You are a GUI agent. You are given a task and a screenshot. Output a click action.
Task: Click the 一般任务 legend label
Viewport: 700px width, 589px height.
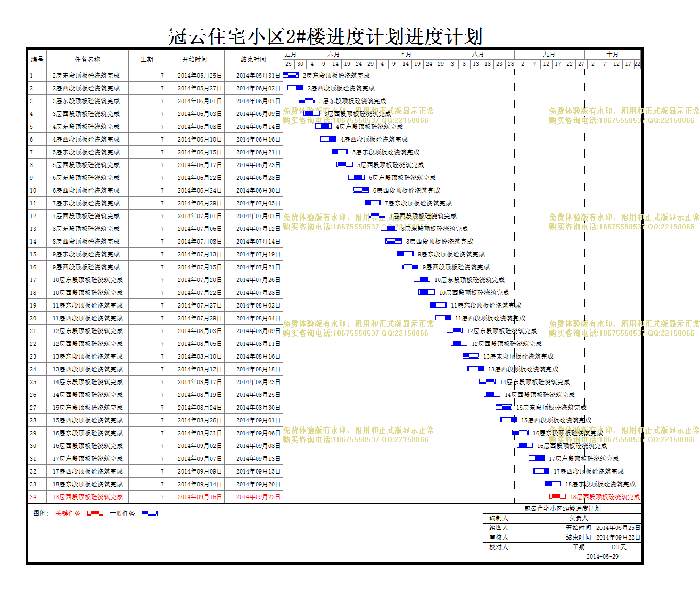[122, 513]
